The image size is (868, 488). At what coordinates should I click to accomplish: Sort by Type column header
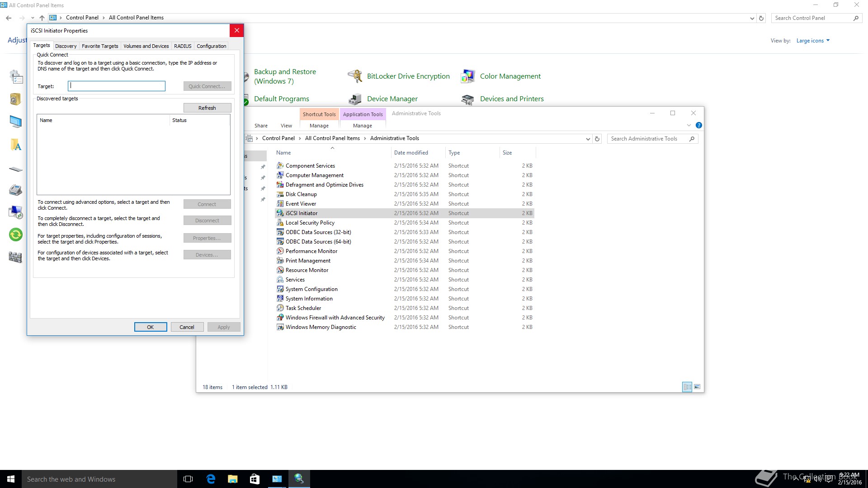click(472, 153)
